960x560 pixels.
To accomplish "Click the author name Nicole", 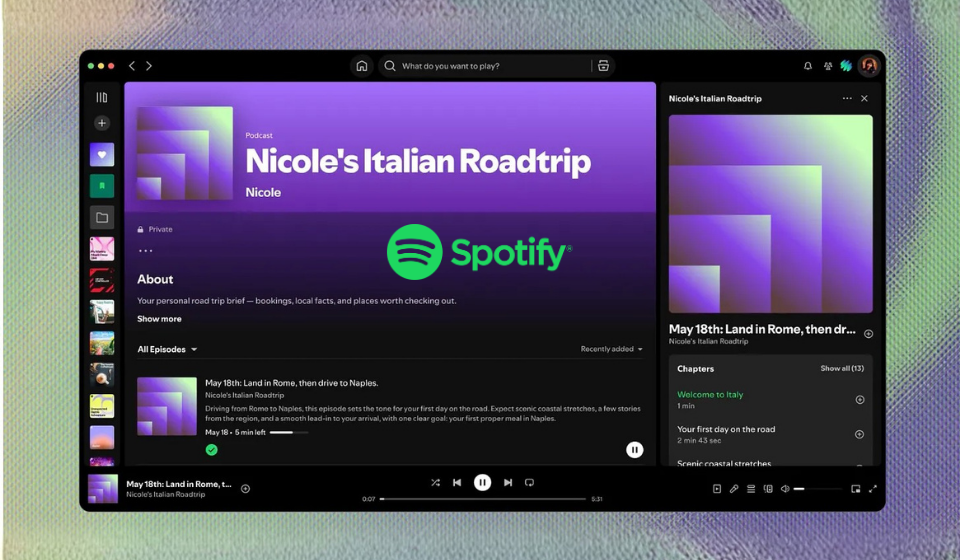I will click(x=263, y=192).
